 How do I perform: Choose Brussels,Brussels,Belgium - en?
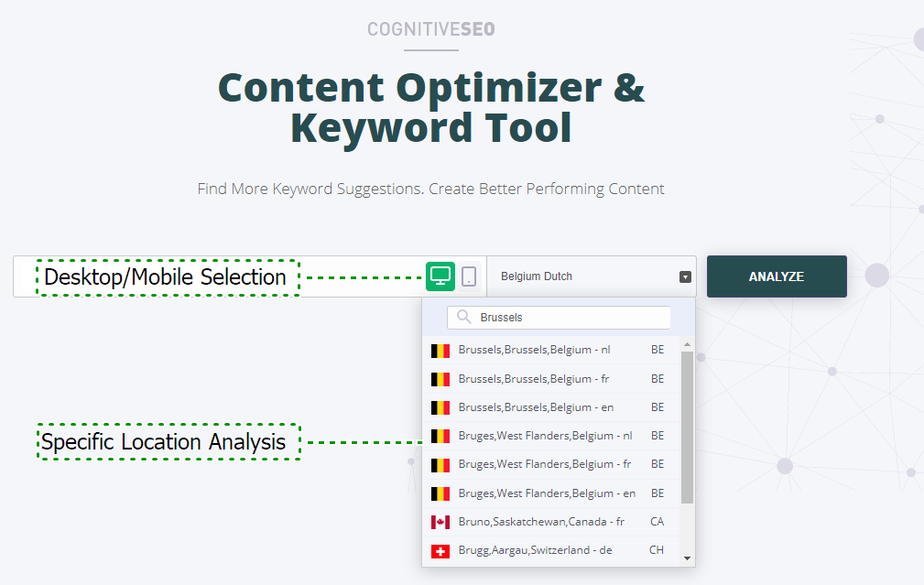click(x=551, y=407)
